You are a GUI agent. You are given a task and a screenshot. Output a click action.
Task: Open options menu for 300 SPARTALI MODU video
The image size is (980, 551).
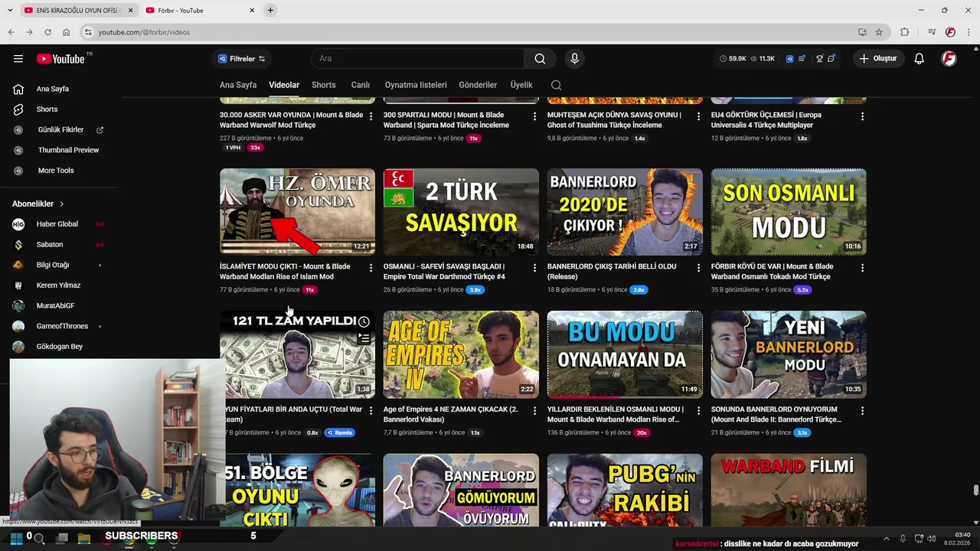(534, 116)
